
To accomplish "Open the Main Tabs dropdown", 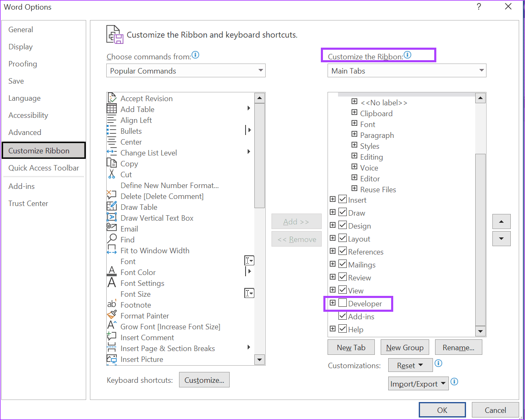I will (x=407, y=71).
